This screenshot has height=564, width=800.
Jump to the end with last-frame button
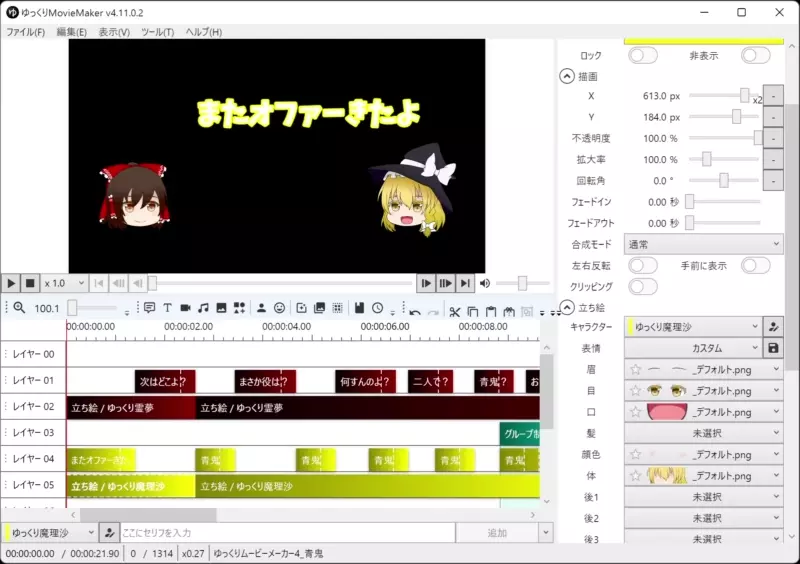(x=465, y=283)
